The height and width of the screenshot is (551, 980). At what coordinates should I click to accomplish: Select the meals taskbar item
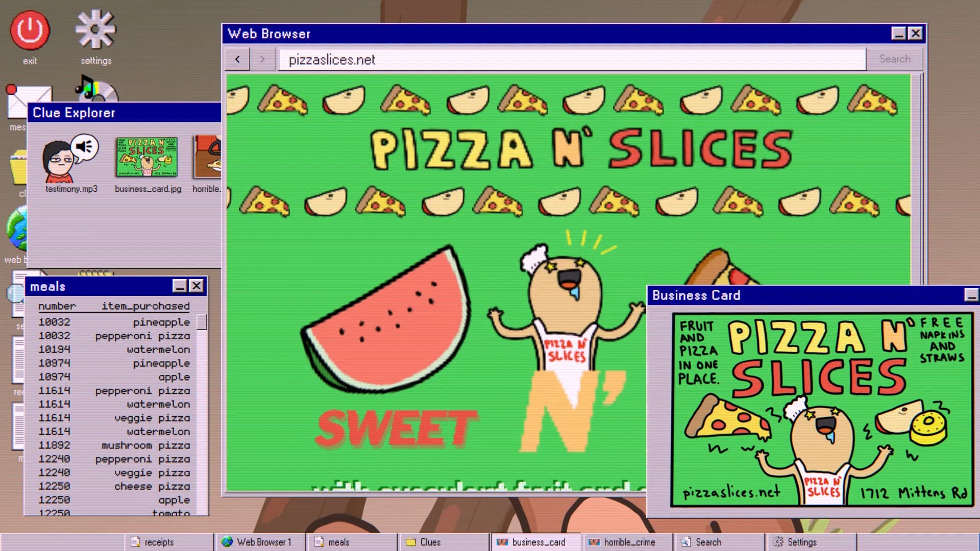tap(352, 542)
